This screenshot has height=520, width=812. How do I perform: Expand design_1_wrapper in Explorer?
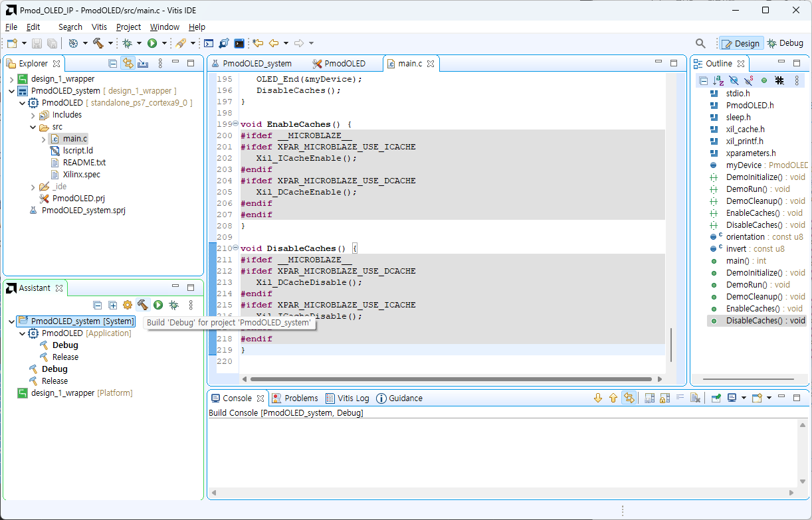11,79
